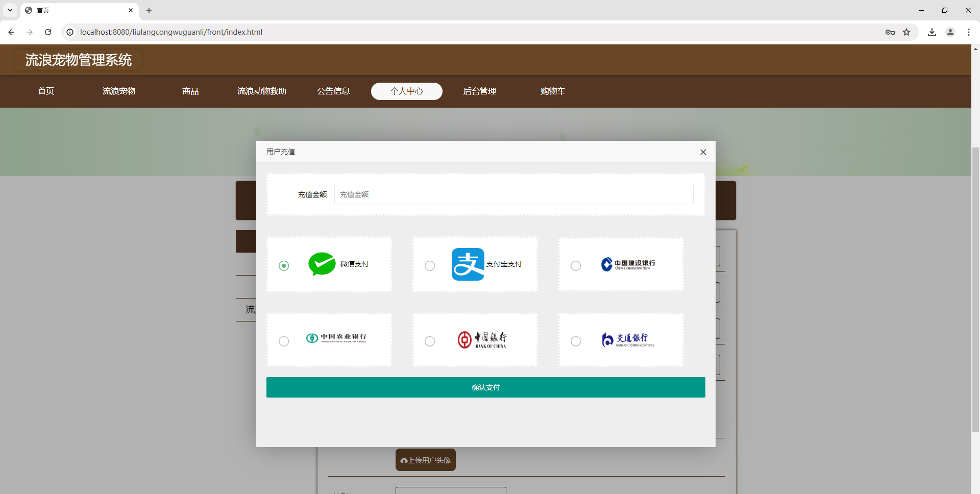
Task: Click the 充值金额 field label
Action: point(312,194)
